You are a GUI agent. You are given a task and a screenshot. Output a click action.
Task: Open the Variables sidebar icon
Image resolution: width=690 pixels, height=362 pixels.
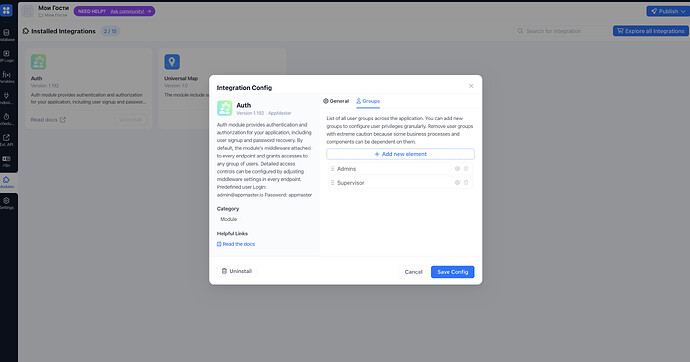[x=7, y=77]
